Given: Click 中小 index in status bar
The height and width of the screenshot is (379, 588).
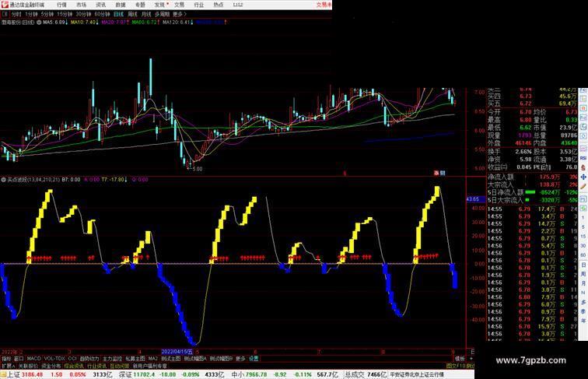Looking at the screenshot, I should [237, 374].
